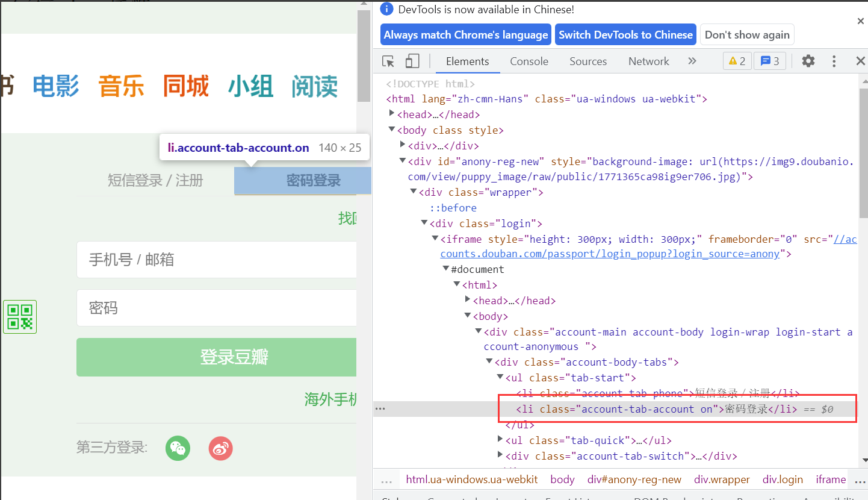Open the messages counter showing 3
The width and height of the screenshot is (868, 500).
pos(770,61)
